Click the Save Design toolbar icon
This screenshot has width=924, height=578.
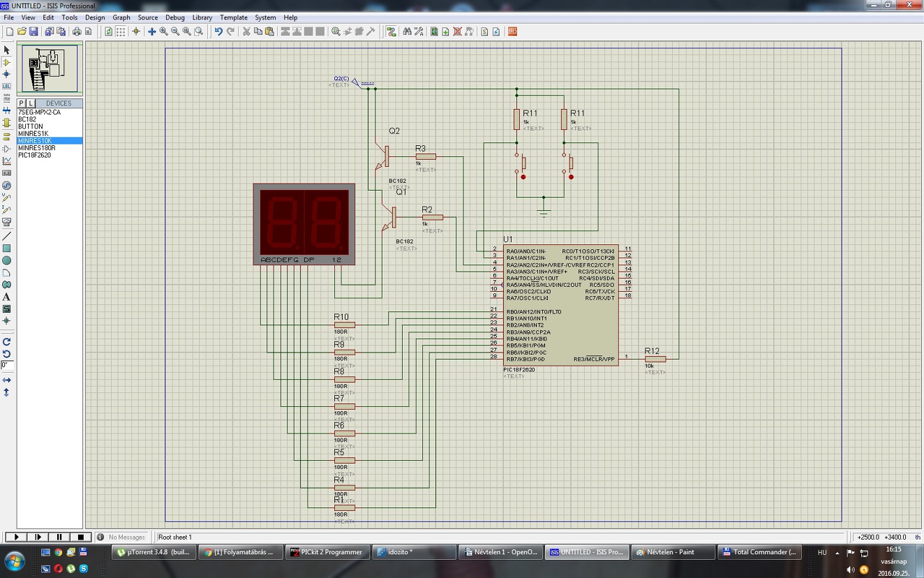tap(34, 32)
